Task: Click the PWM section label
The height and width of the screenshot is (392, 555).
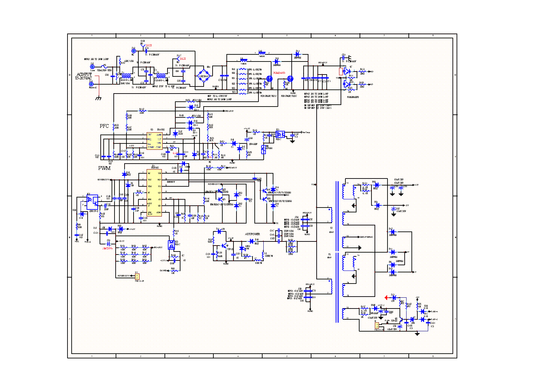Action: (x=104, y=168)
